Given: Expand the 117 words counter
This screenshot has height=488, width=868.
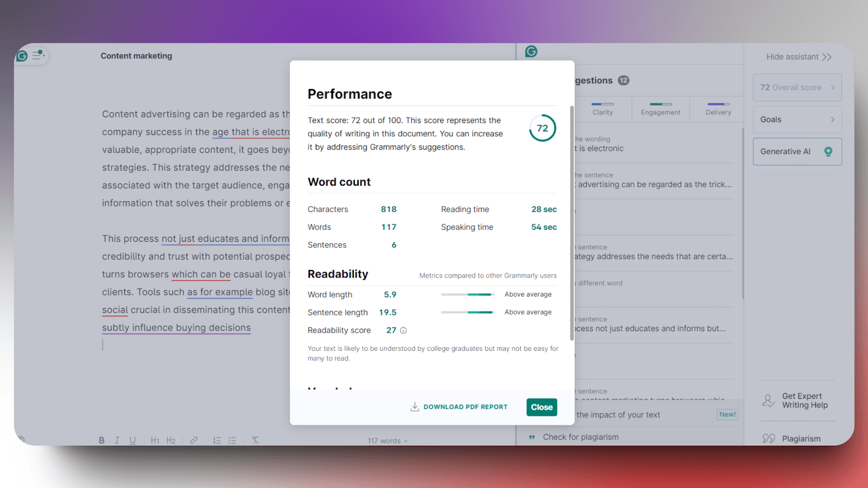Looking at the screenshot, I should pos(387,441).
